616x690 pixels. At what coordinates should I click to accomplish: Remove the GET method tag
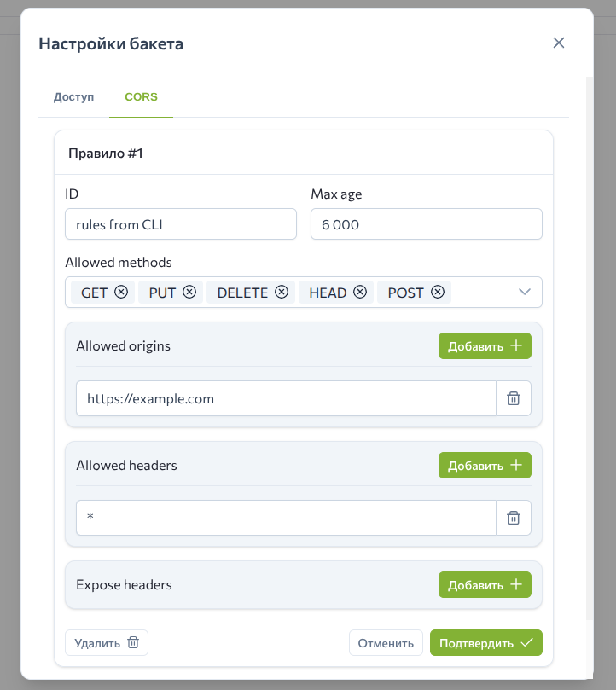click(x=121, y=293)
